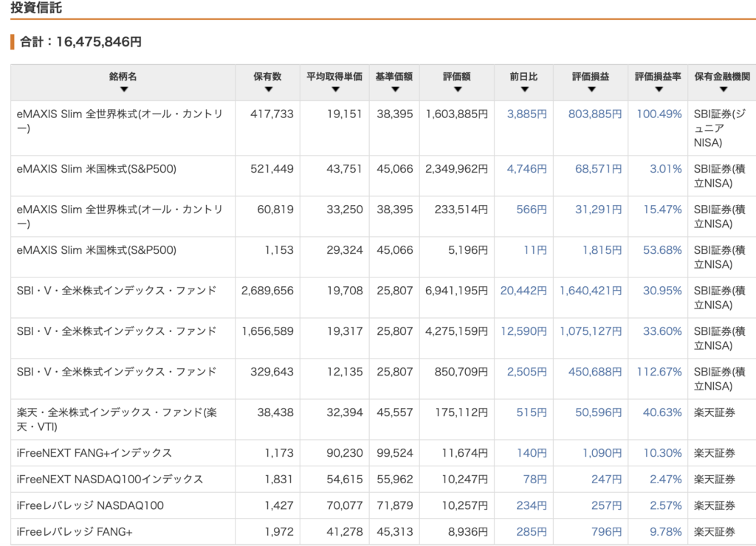Click iFreeNEXT NASDAQ100インデックス name
756x546 pixels.
click(110, 479)
